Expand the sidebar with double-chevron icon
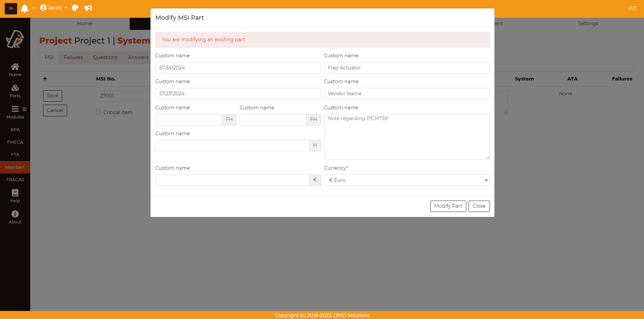Screen dimensions: 644x319 point(11,8)
